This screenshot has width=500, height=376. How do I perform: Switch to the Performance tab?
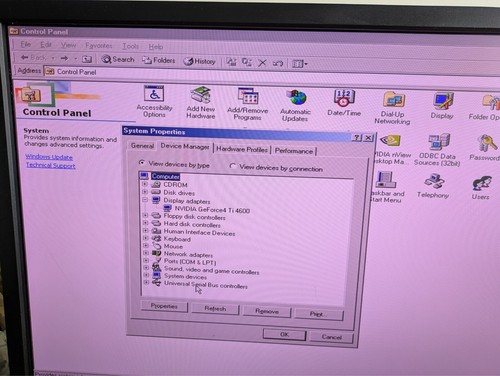pos(294,151)
